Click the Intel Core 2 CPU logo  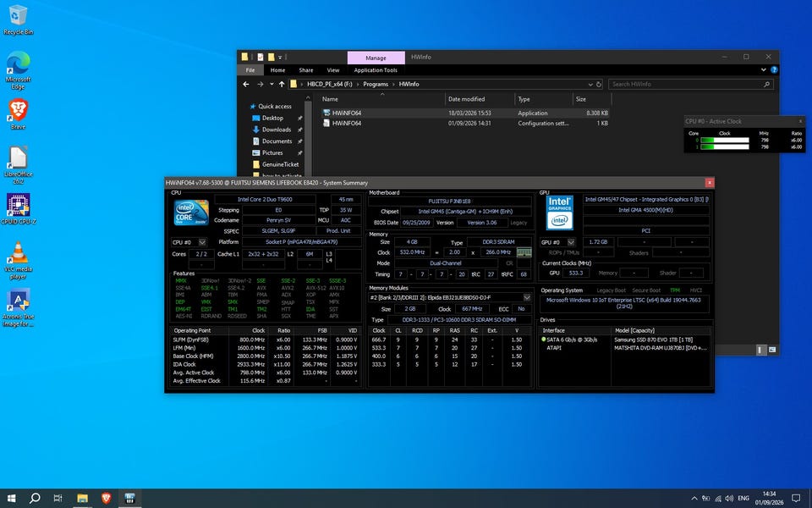coord(191,212)
